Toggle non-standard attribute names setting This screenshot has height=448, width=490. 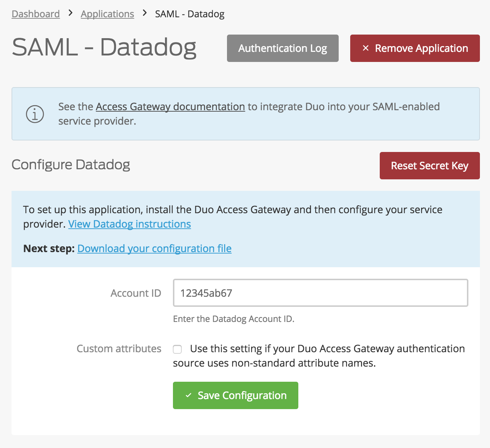(x=177, y=349)
